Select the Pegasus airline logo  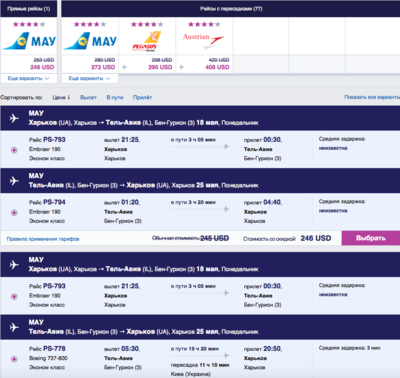(147, 41)
